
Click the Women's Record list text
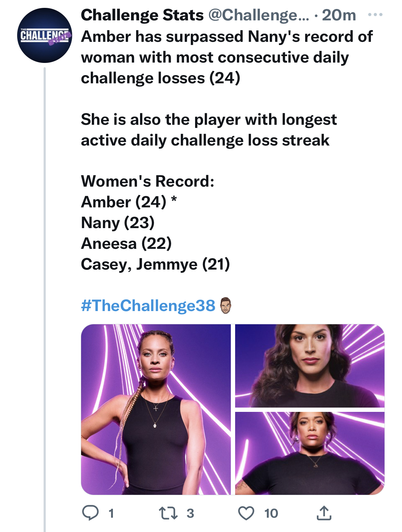point(155,223)
